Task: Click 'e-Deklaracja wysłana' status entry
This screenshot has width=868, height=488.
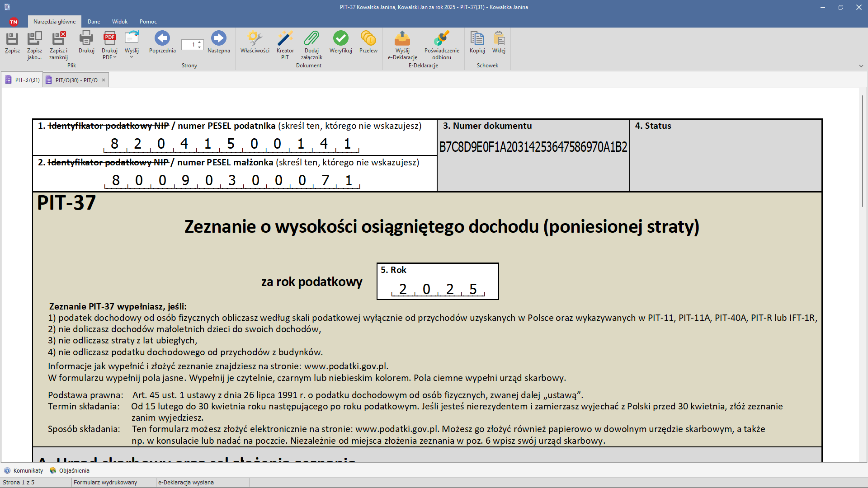Action: tap(186, 482)
